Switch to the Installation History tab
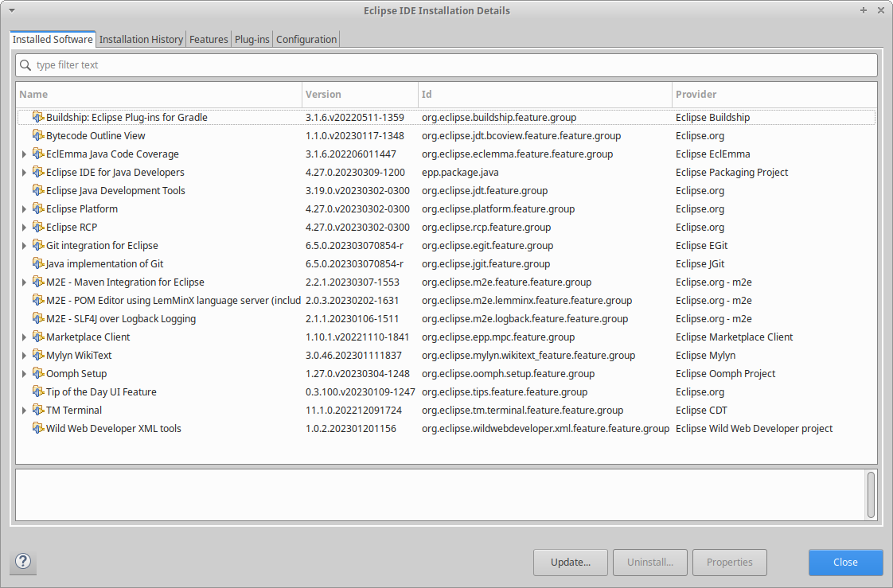Image resolution: width=893 pixels, height=588 pixels. coord(141,39)
